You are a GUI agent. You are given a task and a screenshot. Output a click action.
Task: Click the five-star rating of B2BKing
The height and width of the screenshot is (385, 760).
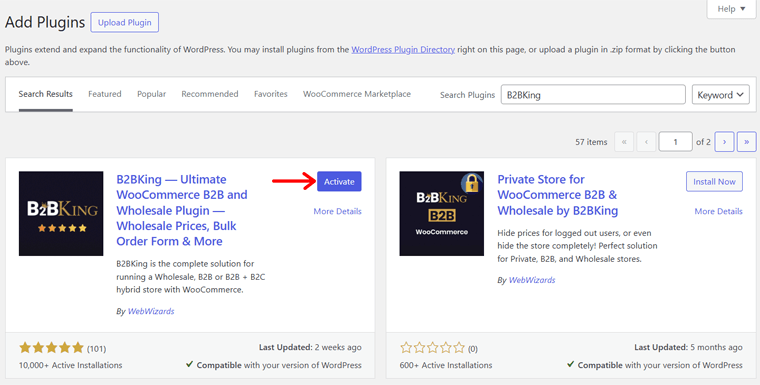[51, 348]
